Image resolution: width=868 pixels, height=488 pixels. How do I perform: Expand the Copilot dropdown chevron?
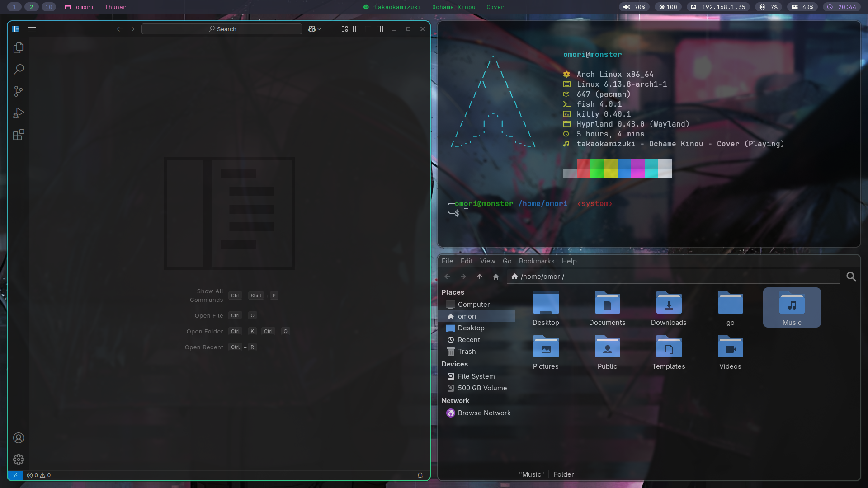coord(319,29)
